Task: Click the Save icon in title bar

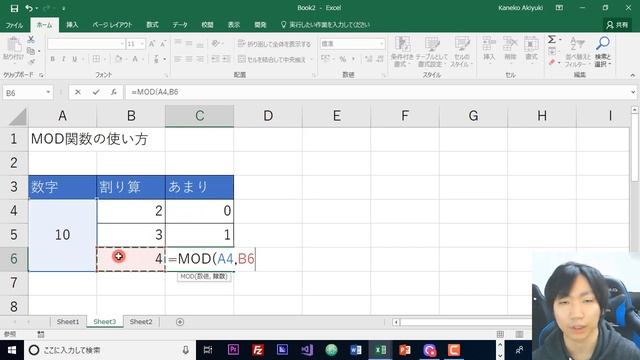Action: click(x=14, y=8)
